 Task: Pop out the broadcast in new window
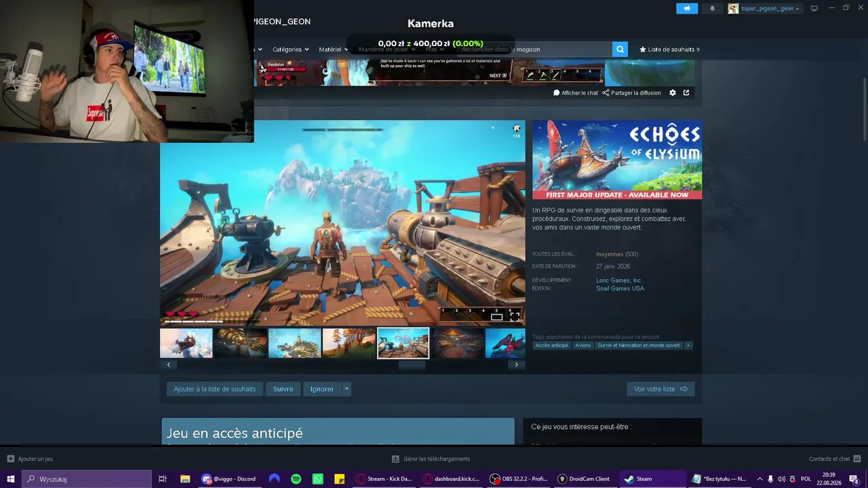tap(686, 93)
